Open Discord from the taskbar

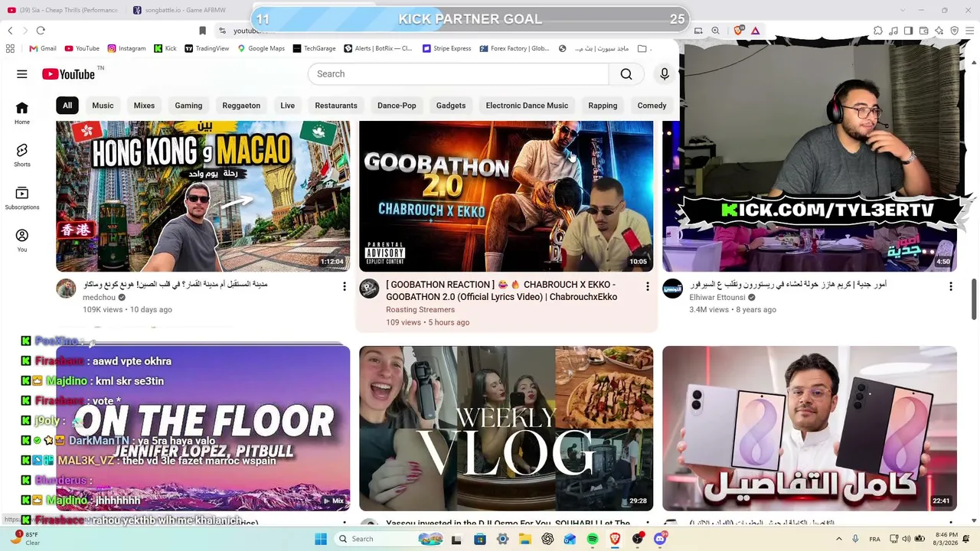pos(660,539)
